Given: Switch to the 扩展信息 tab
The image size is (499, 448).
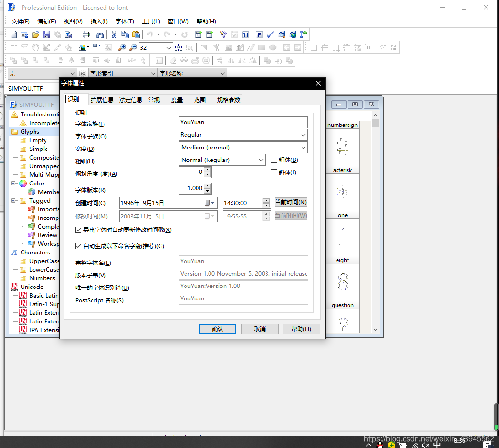Looking at the screenshot, I should tap(102, 100).
